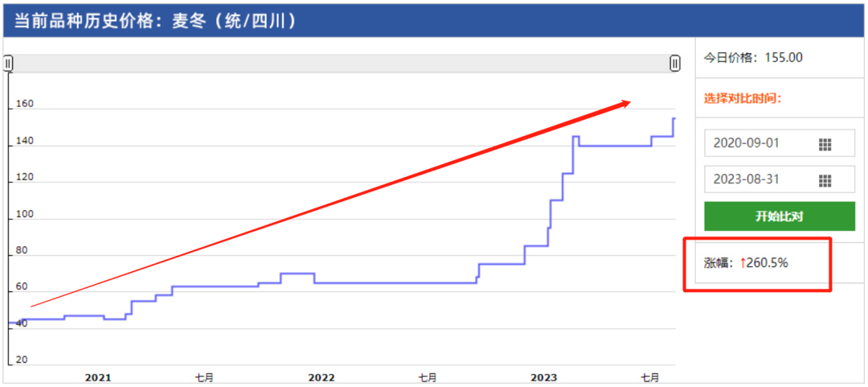This screenshot has width=868, height=387.
Task: Click the 选择对比时间 label
Action: tap(743, 99)
